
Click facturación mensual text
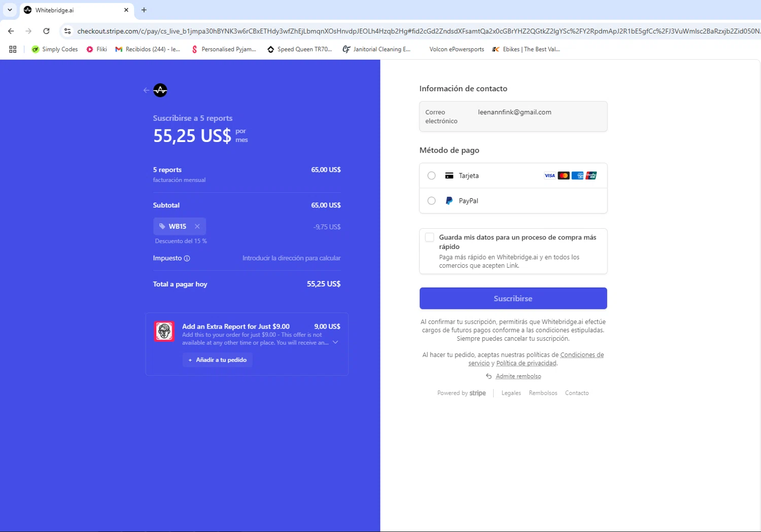point(179,180)
